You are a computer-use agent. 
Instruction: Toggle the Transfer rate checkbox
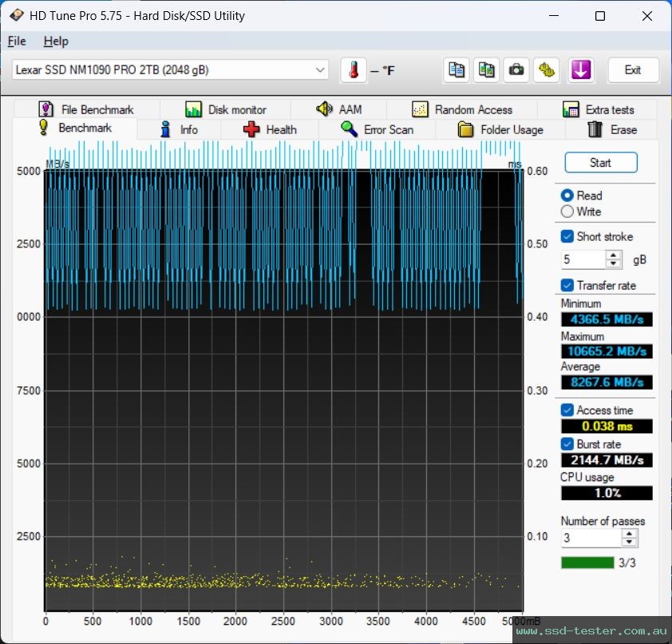click(567, 285)
